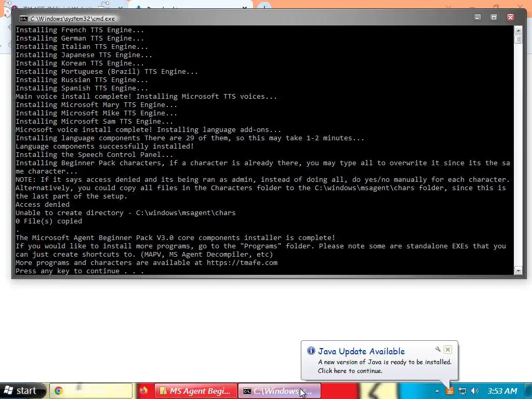Click 'Press any key to continue' line

point(79,271)
